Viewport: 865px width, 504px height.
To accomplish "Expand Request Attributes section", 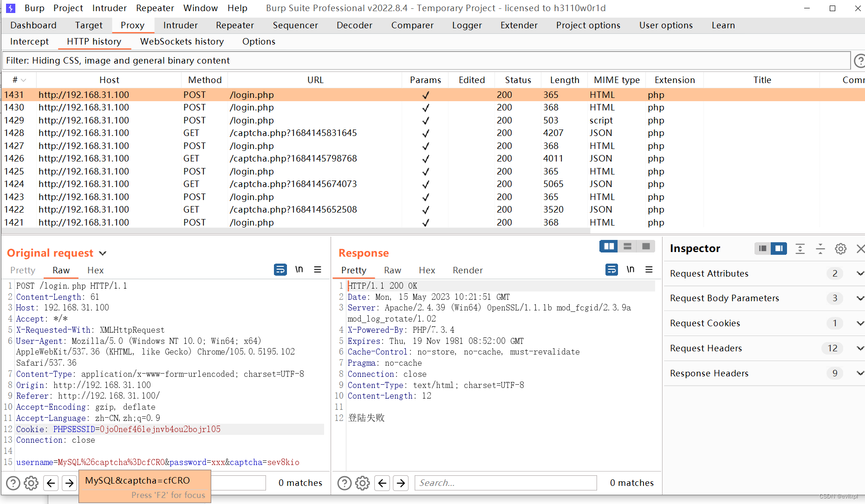I will coord(860,273).
